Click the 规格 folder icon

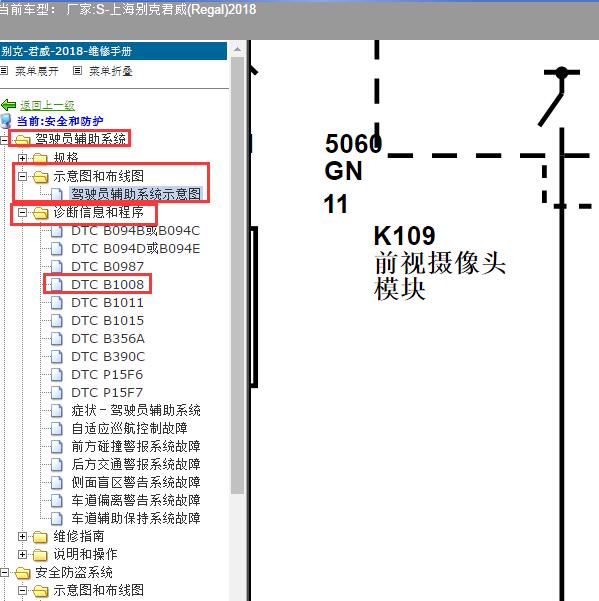(40, 158)
